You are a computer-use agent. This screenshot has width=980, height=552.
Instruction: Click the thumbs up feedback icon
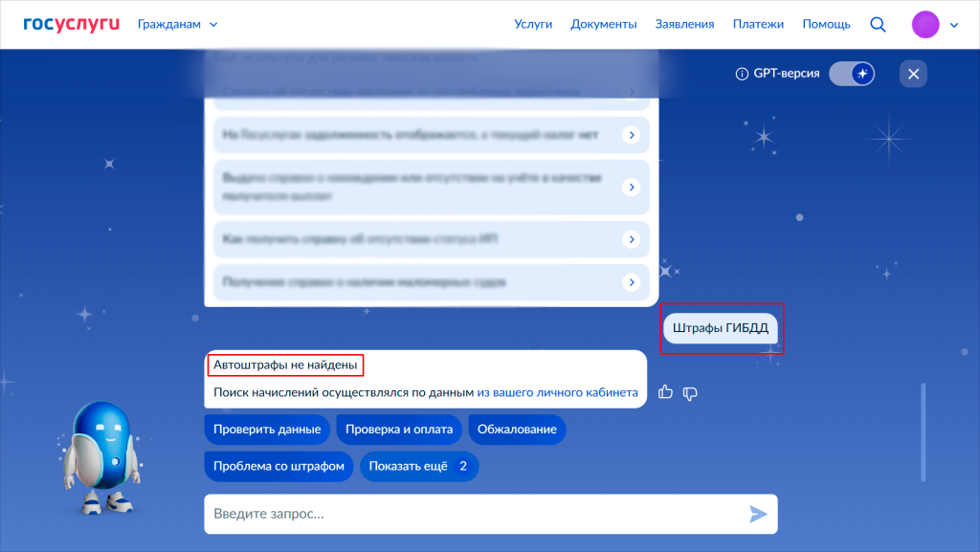tap(666, 392)
